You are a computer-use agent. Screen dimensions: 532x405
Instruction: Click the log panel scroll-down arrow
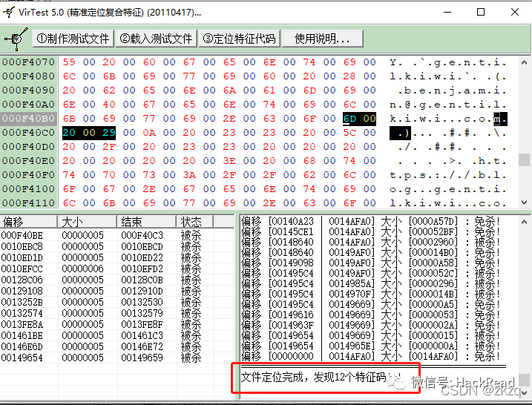(524, 392)
